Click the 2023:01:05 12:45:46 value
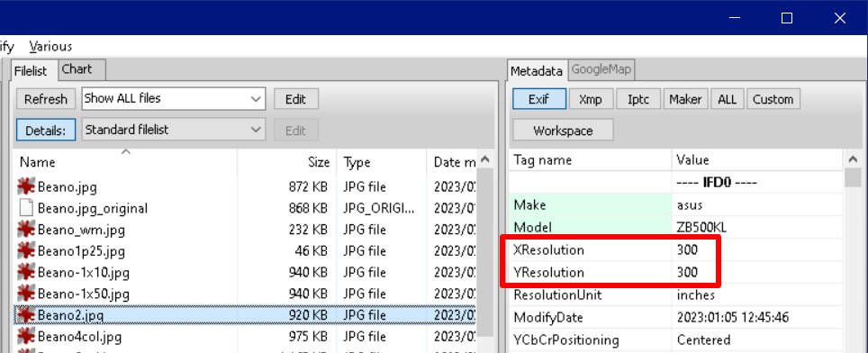 (732, 318)
